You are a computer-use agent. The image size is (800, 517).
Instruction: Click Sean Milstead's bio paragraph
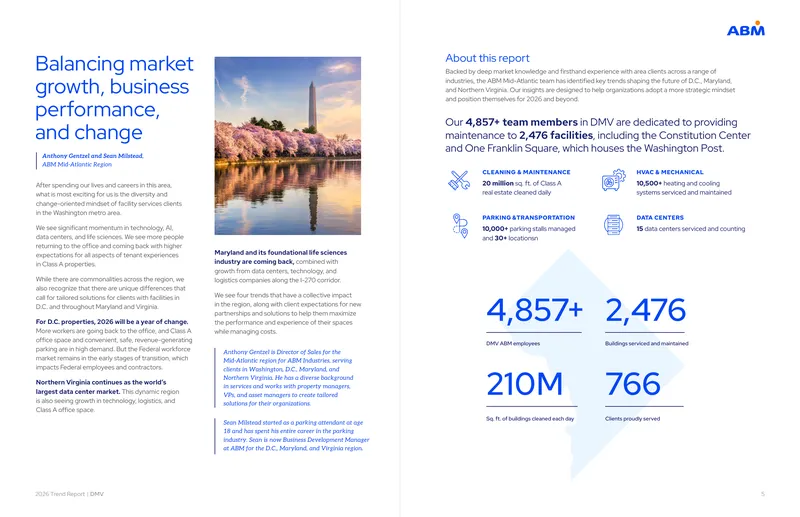(296, 435)
